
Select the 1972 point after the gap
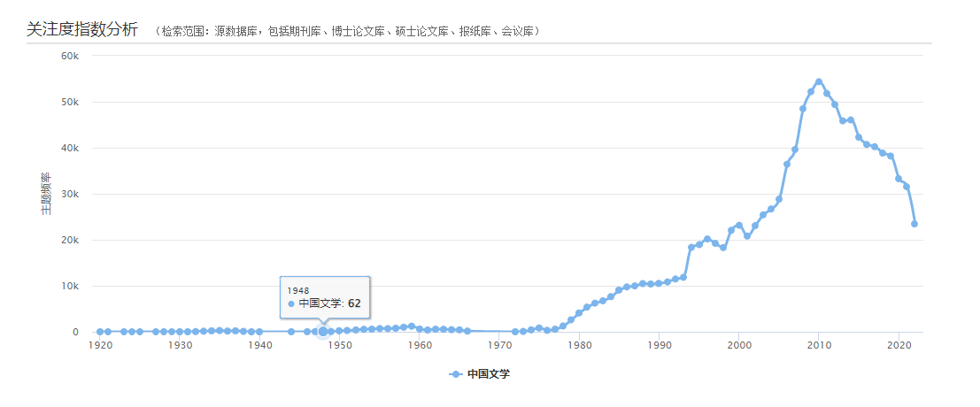pos(515,332)
